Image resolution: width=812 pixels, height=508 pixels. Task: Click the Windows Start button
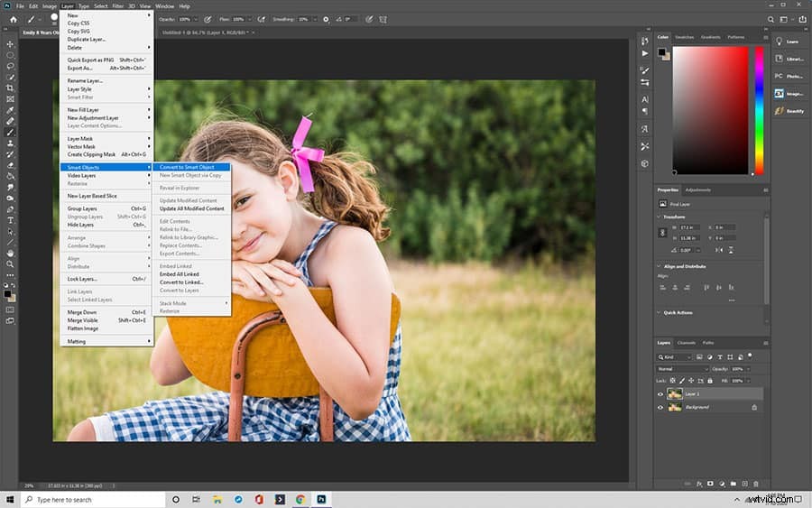(10, 500)
